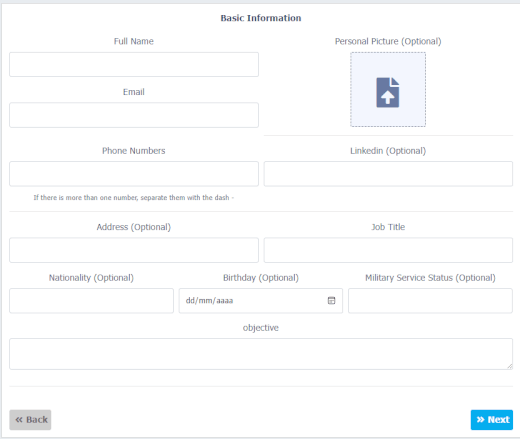
Task: Click the Basic Information heading
Action: click(261, 18)
